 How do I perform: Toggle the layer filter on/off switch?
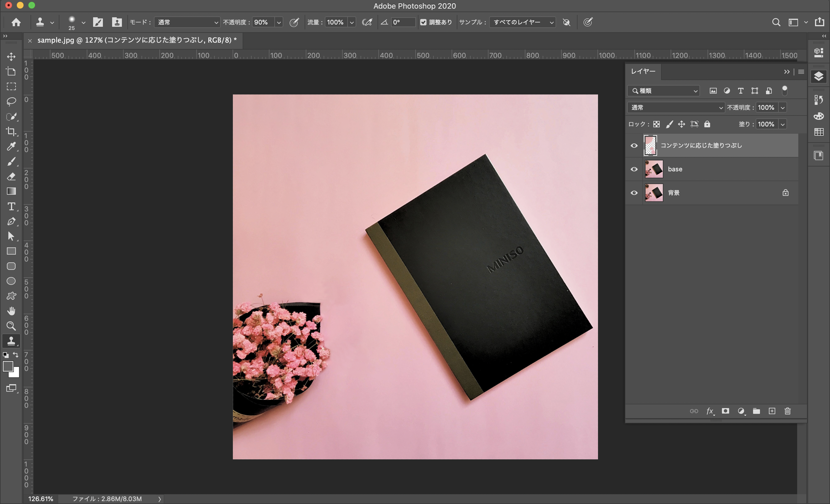tap(784, 90)
